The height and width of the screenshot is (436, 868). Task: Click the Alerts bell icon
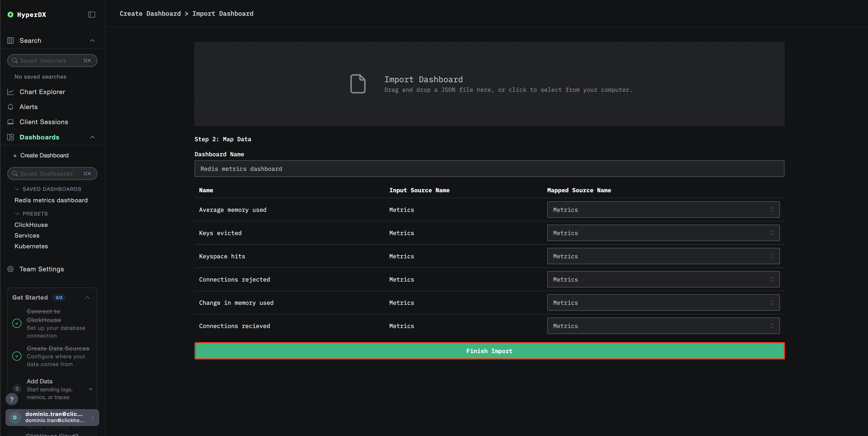(x=10, y=107)
